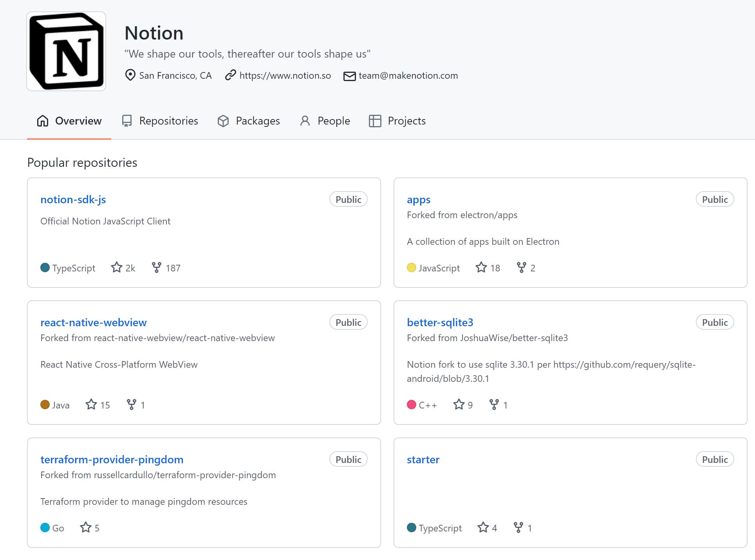Open the notion-sdk-js repository link
Screen dimensions: 755x560
(x=73, y=200)
